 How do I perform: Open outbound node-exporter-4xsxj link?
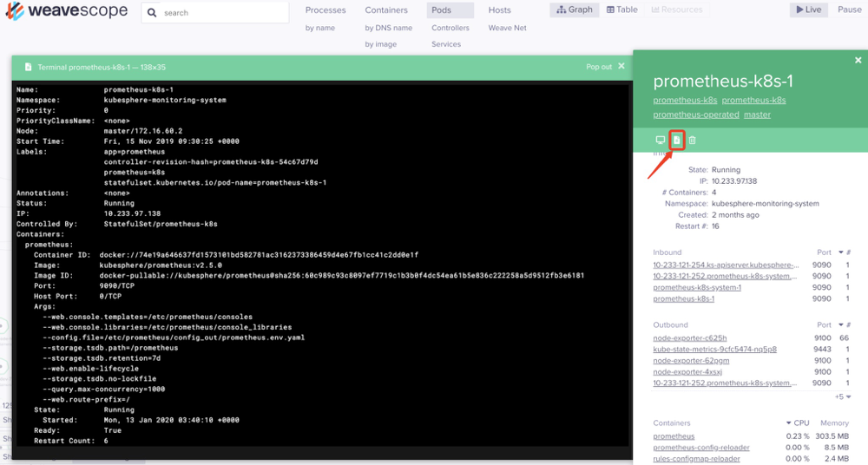click(x=687, y=372)
